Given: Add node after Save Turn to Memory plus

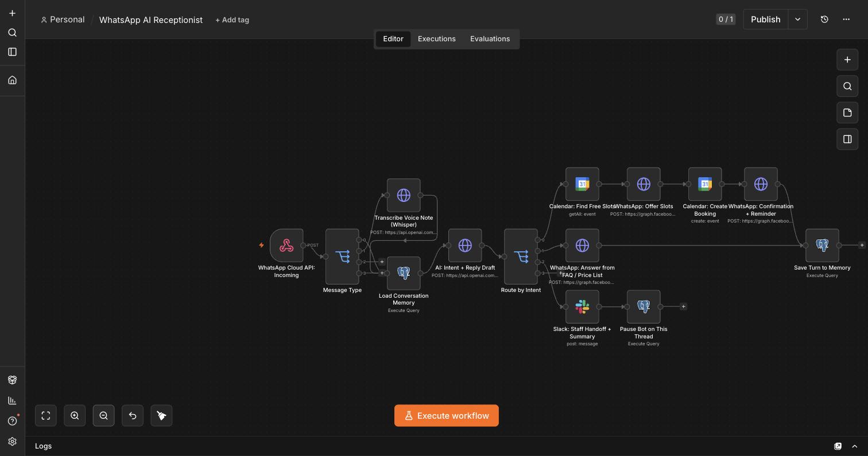Looking at the screenshot, I should coord(862,245).
